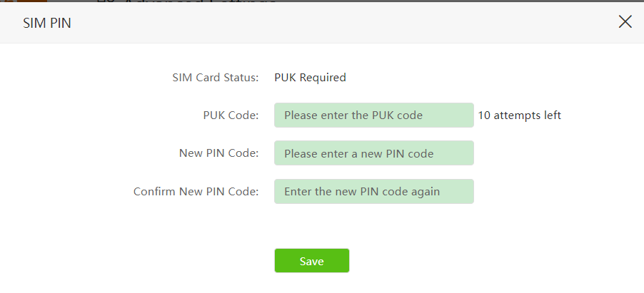Click the 10 attempts left notice
Image resolution: width=644 pixels, height=293 pixels.
click(519, 115)
